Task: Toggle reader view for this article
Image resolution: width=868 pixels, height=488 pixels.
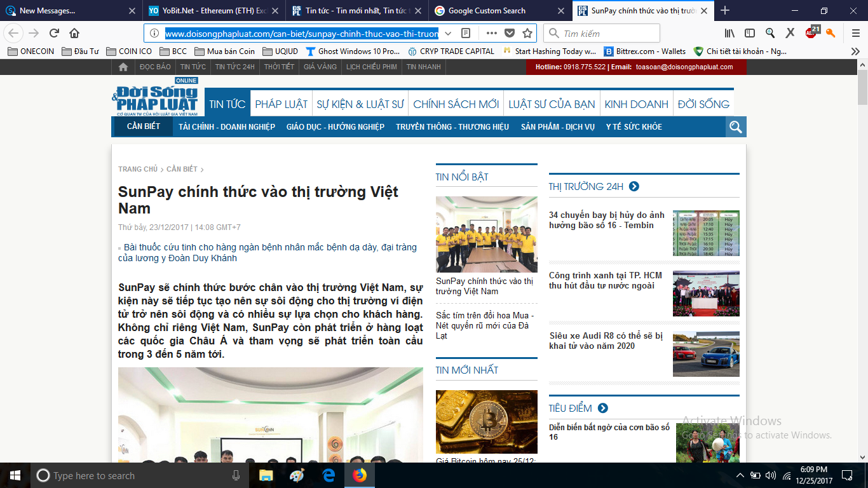Action: (x=466, y=33)
